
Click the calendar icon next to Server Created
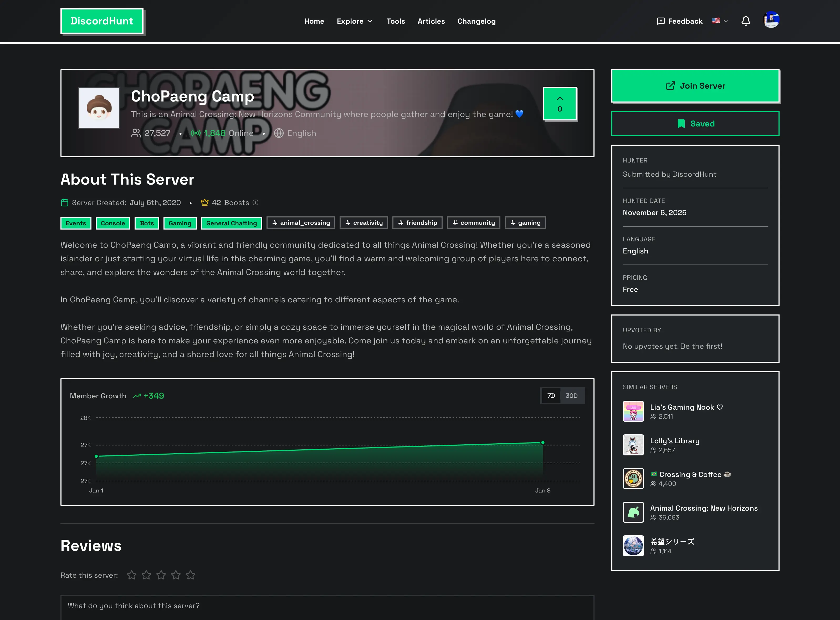pyautogui.click(x=65, y=202)
